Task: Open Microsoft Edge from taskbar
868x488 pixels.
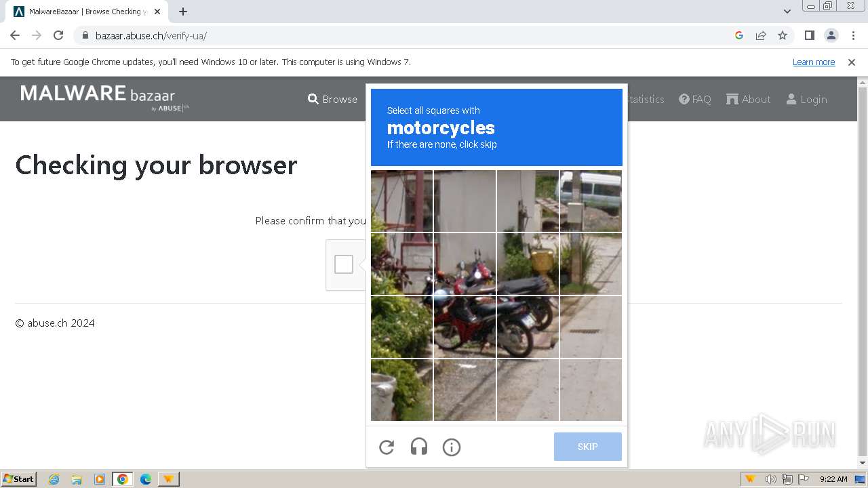Action: click(146, 479)
